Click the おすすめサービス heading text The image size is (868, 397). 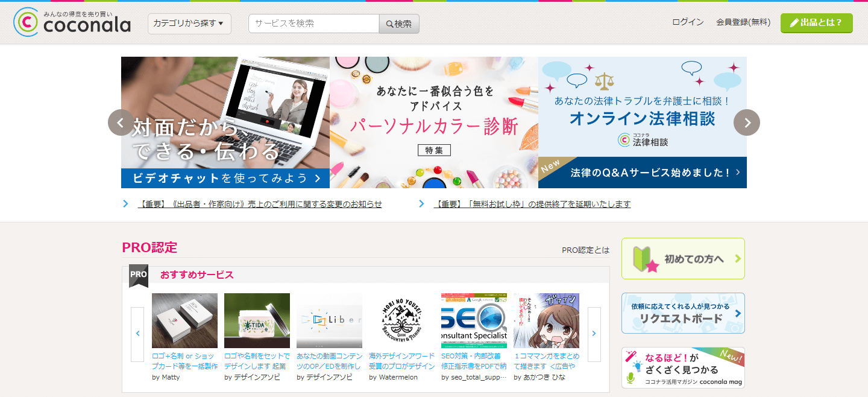click(197, 275)
